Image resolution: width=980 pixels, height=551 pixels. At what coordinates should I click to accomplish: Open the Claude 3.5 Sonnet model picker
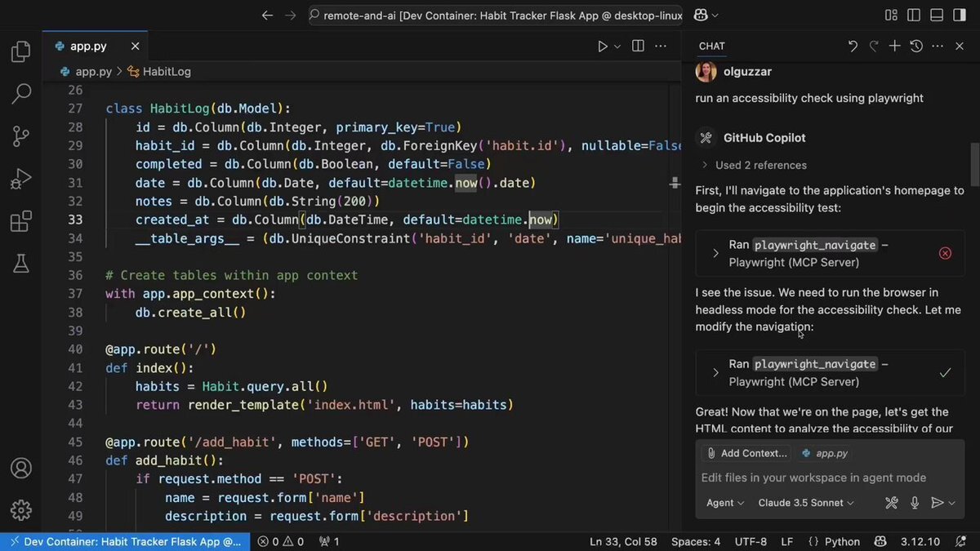point(806,503)
